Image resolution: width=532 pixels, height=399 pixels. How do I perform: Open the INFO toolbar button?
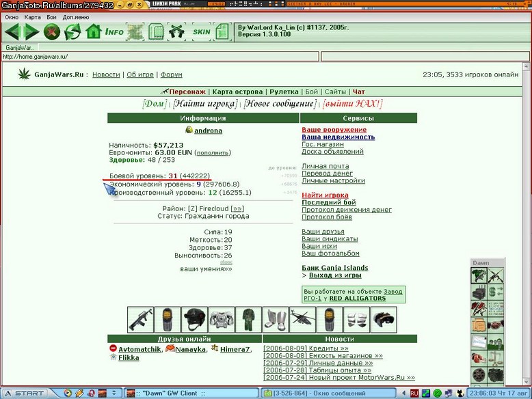[x=114, y=32]
